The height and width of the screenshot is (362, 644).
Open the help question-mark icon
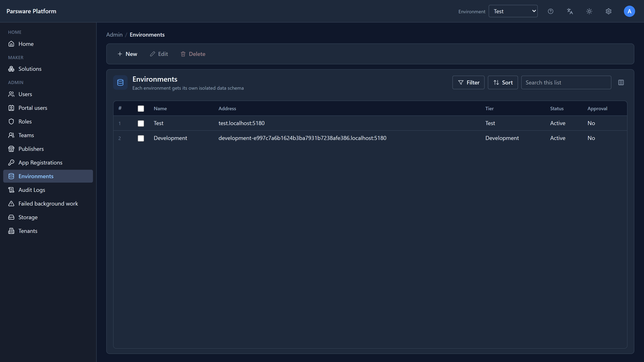[x=550, y=11]
